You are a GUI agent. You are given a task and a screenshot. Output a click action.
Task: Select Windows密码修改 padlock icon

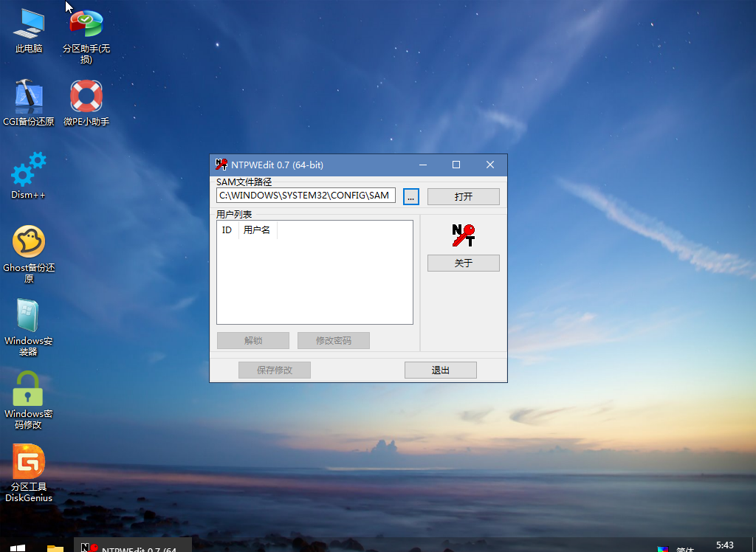29,389
